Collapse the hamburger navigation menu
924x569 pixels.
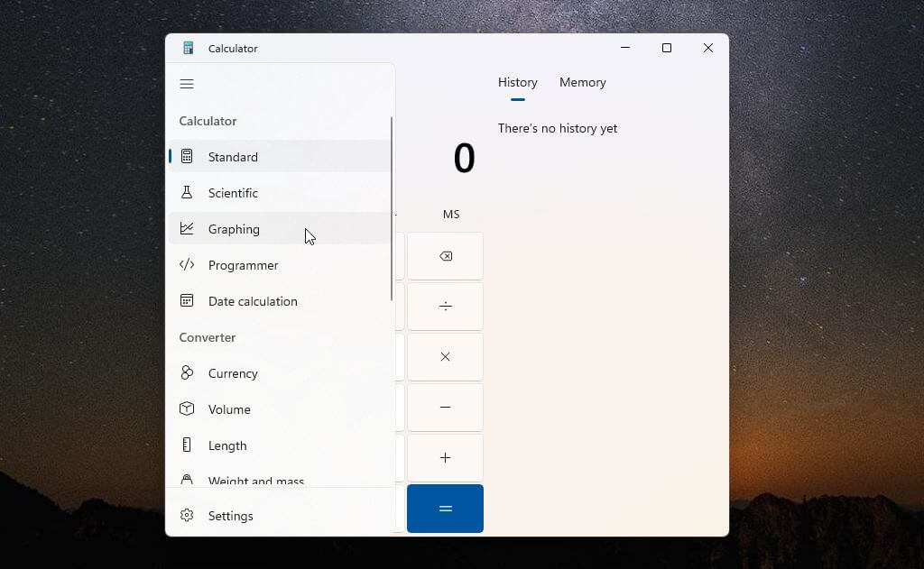point(187,84)
